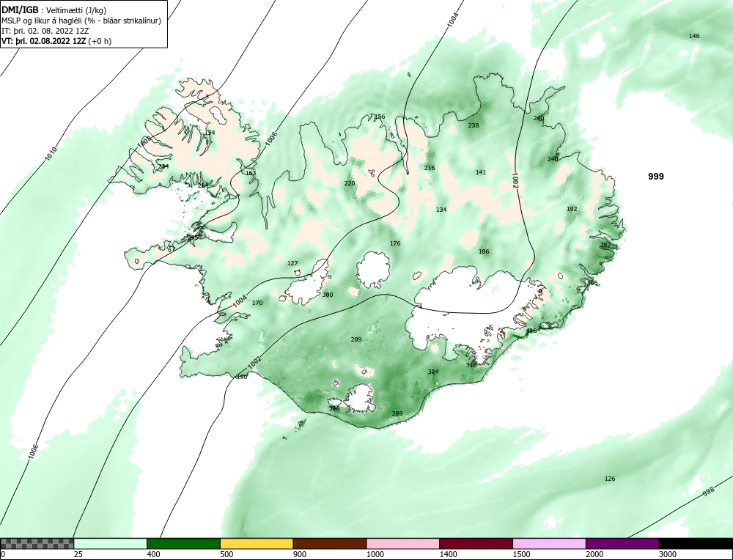The image size is (733, 560).
Task: Click the 1010 isobar label
Action: point(51,154)
